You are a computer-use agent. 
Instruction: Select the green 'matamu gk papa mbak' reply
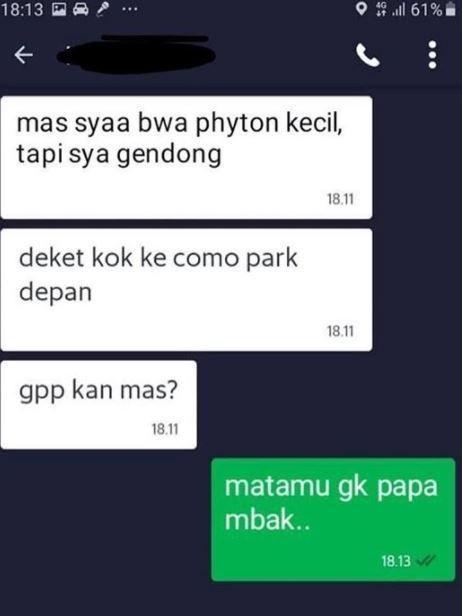coord(333,519)
